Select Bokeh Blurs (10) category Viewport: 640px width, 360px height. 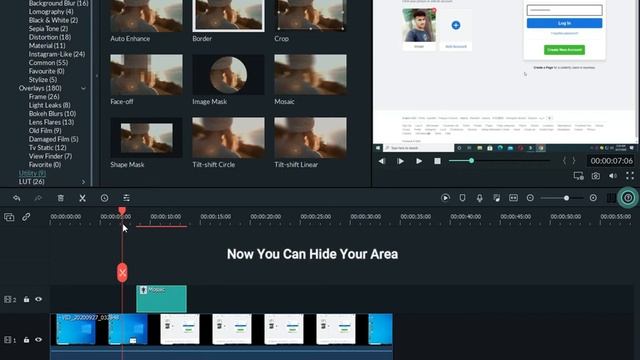click(x=52, y=114)
